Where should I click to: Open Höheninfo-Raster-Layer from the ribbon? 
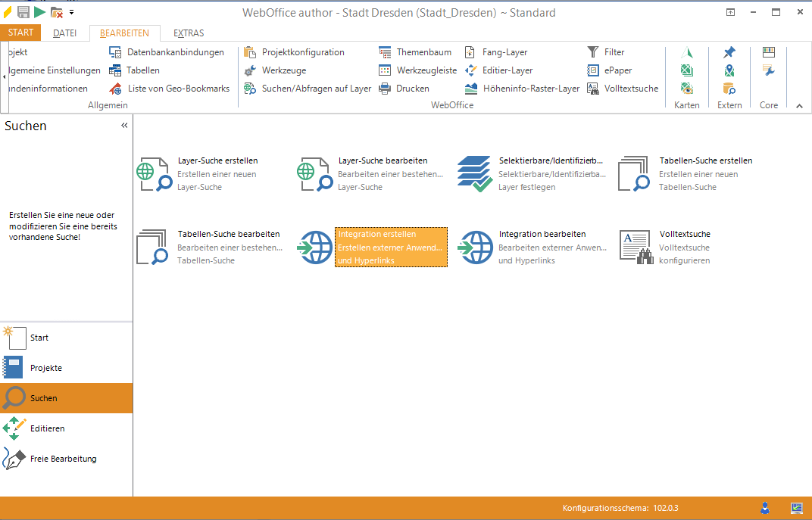(x=522, y=89)
